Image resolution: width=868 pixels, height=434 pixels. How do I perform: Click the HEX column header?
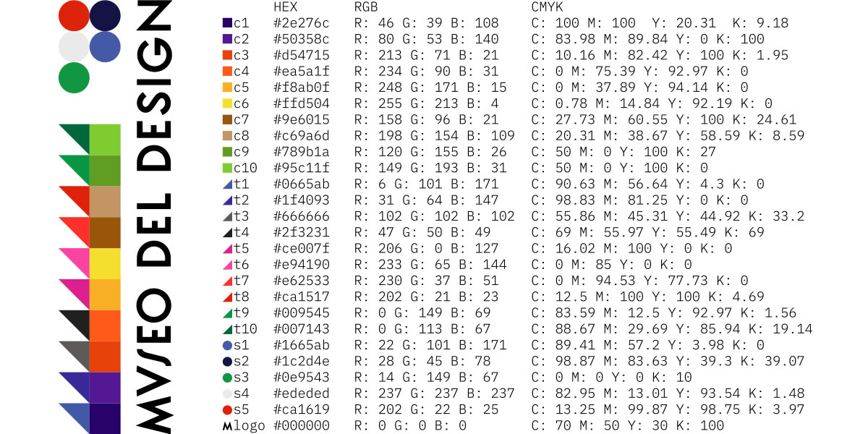[286, 7]
